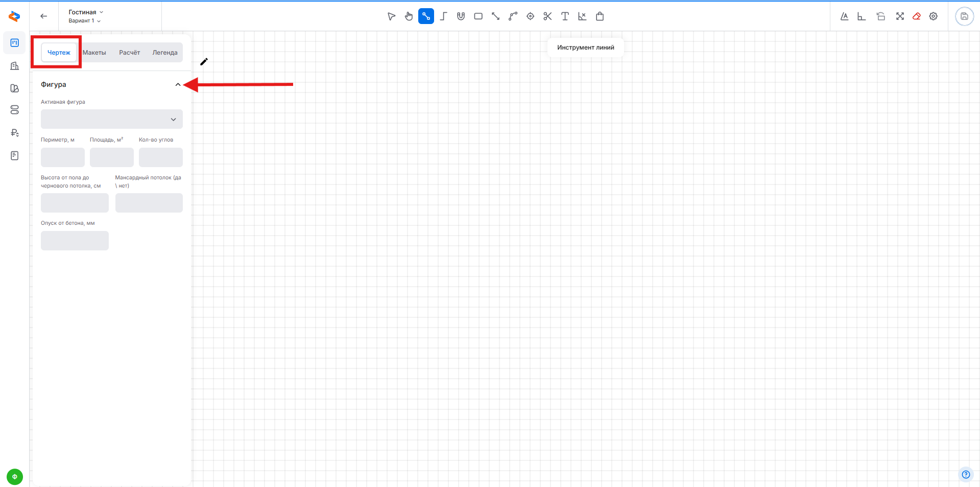The height and width of the screenshot is (487, 980).
Task: Open the Активная фигура dropdown
Action: pyautogui.click(x=111, y=120)
